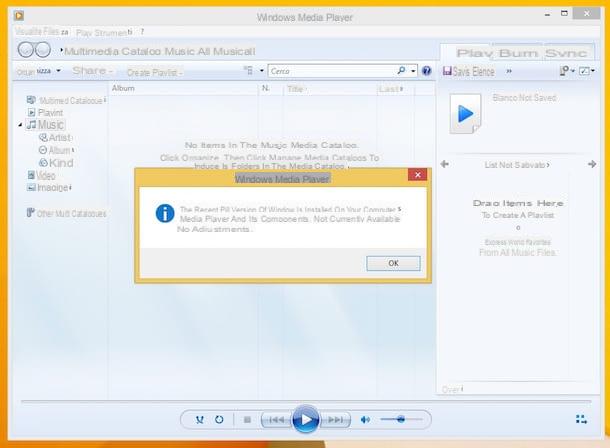Click the playlist play thumbnail icon
The width and height of the screenshot is (610, 448).
(466, 114)
